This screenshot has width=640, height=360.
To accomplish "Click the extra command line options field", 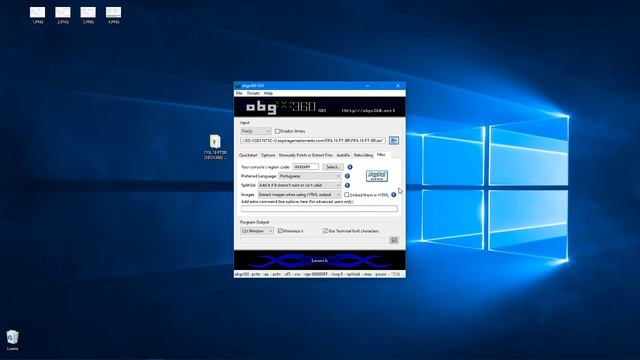I will [319, 209].
